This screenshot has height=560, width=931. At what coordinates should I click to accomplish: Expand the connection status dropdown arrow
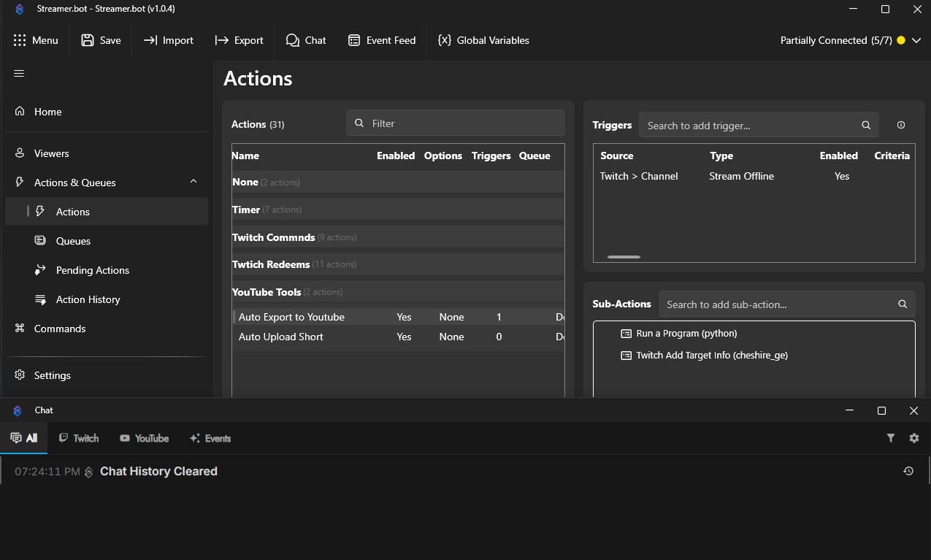tap(916, 40)
